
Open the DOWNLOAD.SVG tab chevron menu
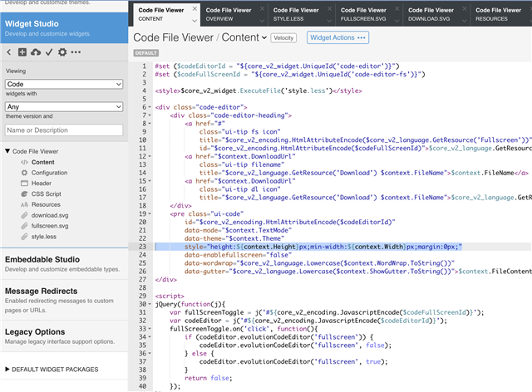coord(465,21)
